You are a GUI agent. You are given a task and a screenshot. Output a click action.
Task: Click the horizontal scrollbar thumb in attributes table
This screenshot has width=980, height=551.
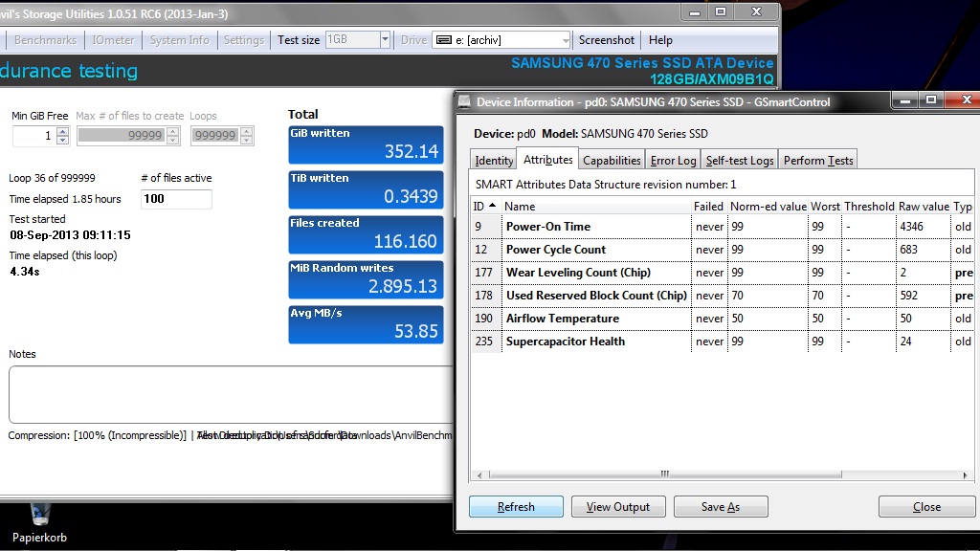click(x=665, y=474)
